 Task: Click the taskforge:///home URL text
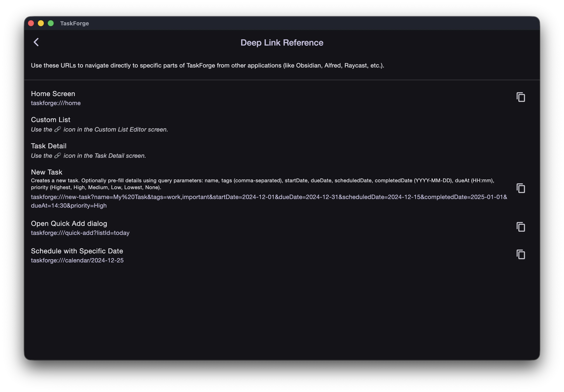tap(56, 103)
